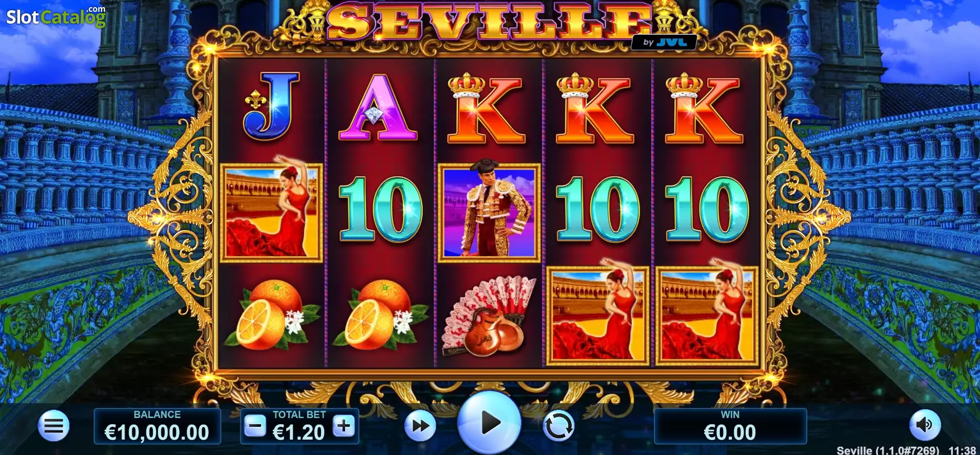Start autoplay with circular arrows icon
The width and height of the screenshot is (980, 455).
[558, 426]
